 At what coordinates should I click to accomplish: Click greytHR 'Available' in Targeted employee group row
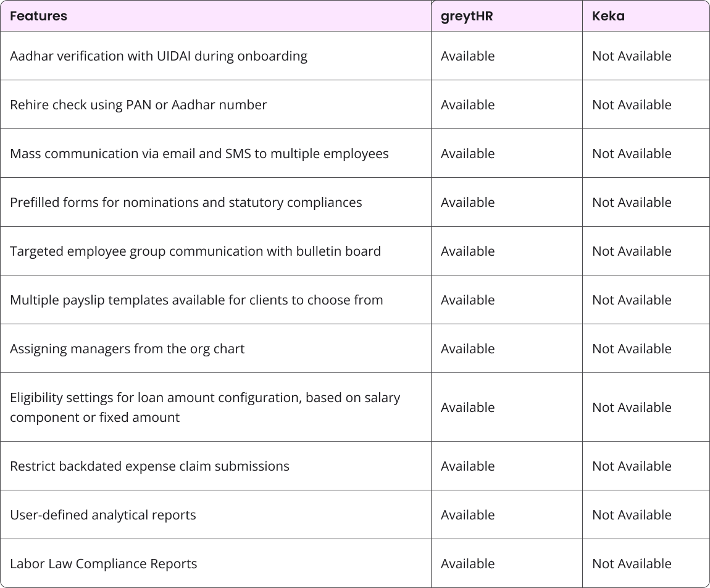pos(468,251)
